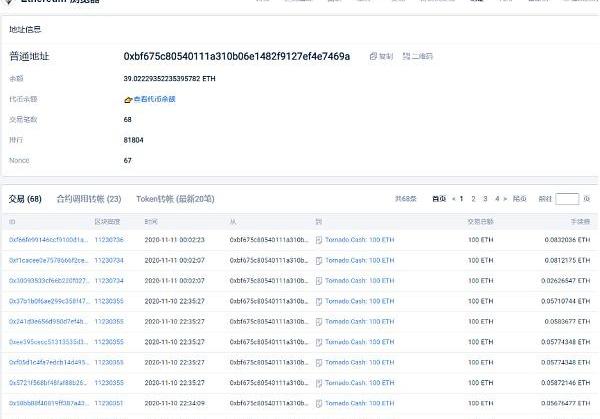
Task: Select the Token转账 tab
Action: pos(175,199)
